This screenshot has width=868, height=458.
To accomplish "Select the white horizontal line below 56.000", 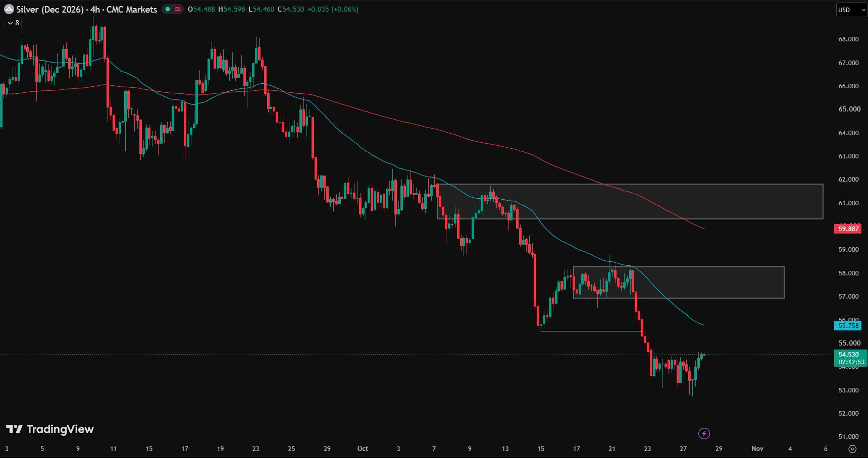I will [591, 331].
